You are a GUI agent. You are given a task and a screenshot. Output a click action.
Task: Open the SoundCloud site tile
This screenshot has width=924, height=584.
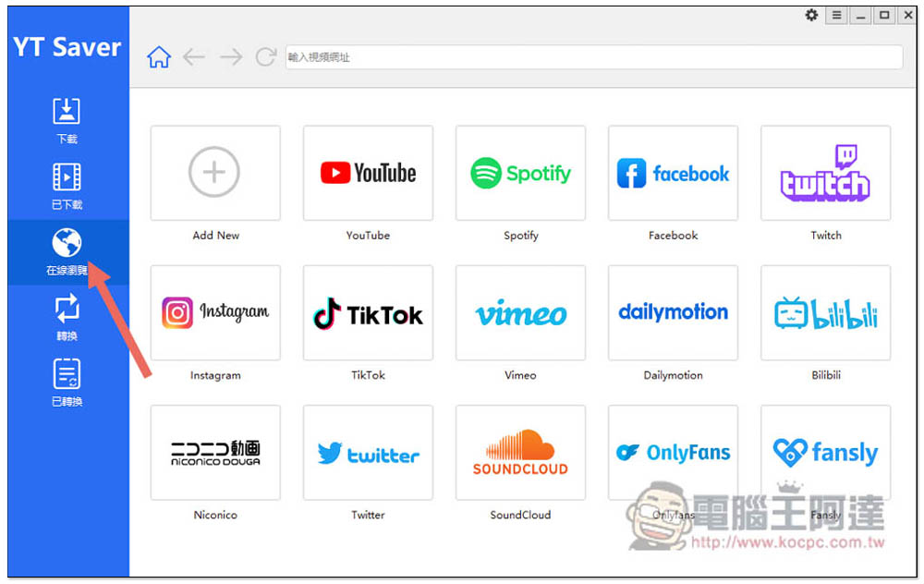[x=520, y=453]
